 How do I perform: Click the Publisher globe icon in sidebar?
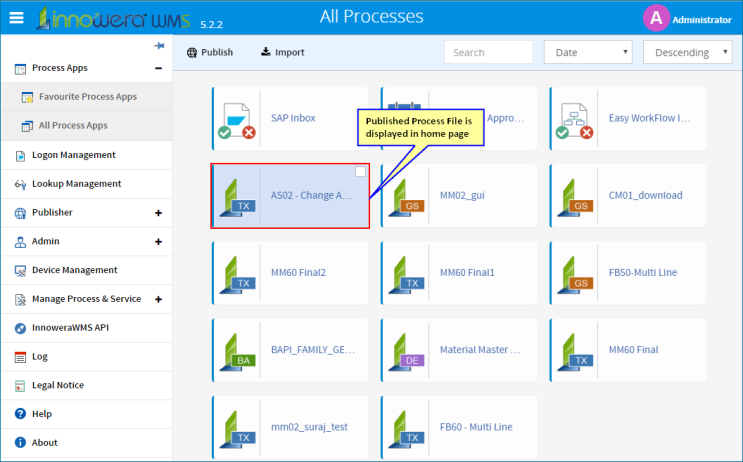tap(20, 213)
